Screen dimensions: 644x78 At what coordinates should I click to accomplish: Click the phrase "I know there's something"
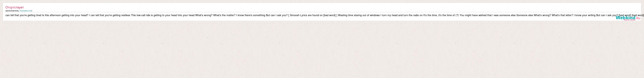click(x=251, y=15)
